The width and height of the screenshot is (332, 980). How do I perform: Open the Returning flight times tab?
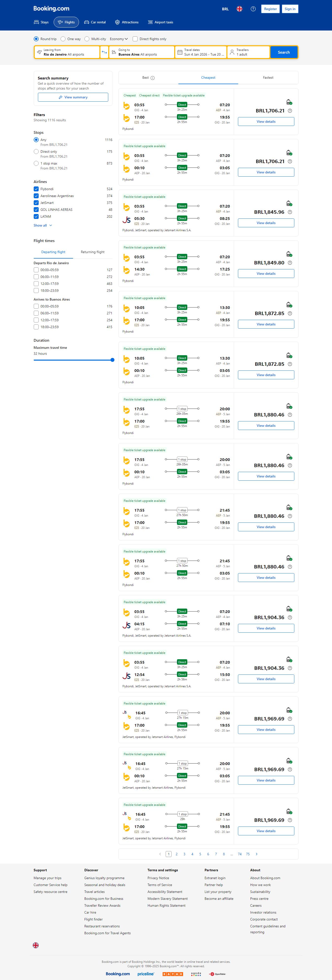click(93, 252)
